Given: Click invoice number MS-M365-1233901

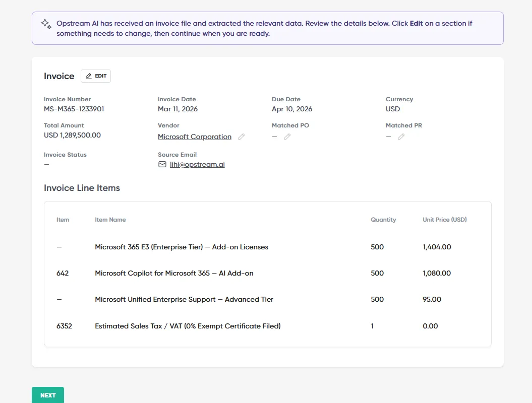Looking at the screenshot, I should click(x=74, y=109).
